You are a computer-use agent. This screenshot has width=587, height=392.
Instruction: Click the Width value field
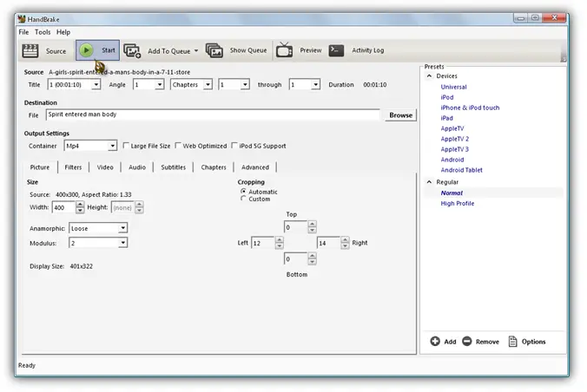[63, 207]
